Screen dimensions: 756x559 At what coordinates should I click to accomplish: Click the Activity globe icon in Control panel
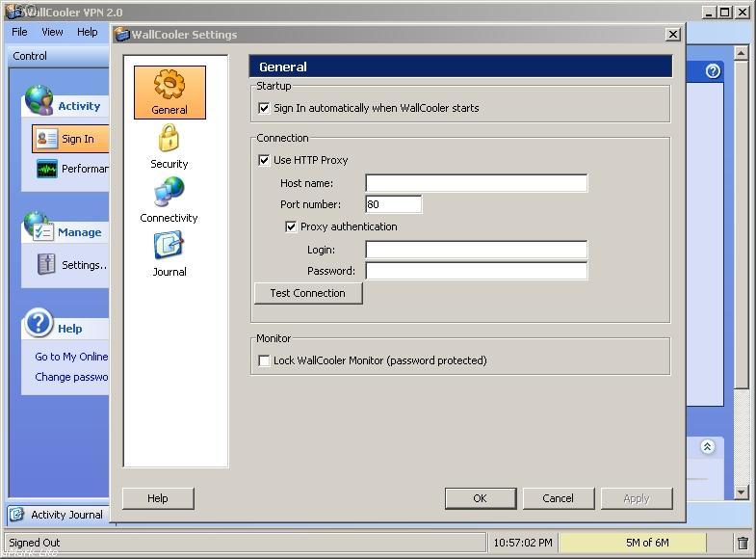pyautogui.click(x=39, y=100)
